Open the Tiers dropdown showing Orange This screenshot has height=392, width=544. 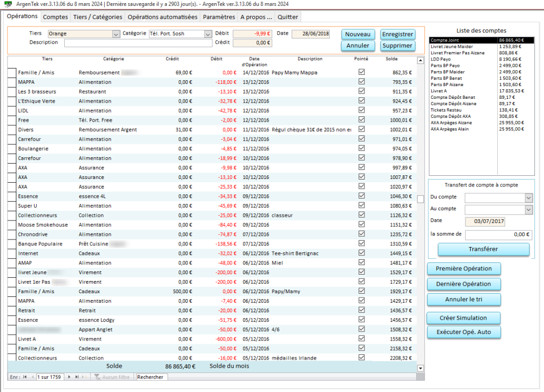pos(116,34)
